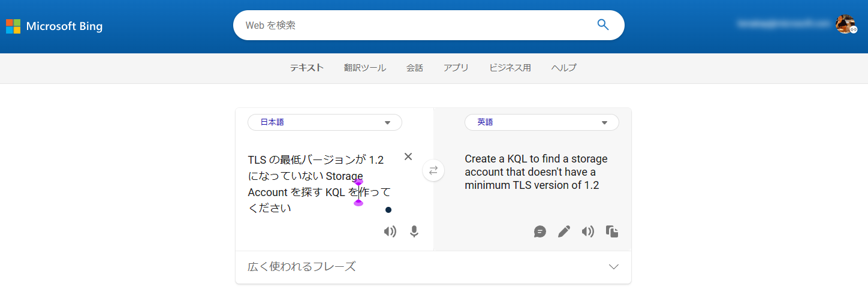The image size is (868, 304).
Task: Expand the 広く使われるフレーズ section
Action: pyautogui.click(x=433, y=267)
